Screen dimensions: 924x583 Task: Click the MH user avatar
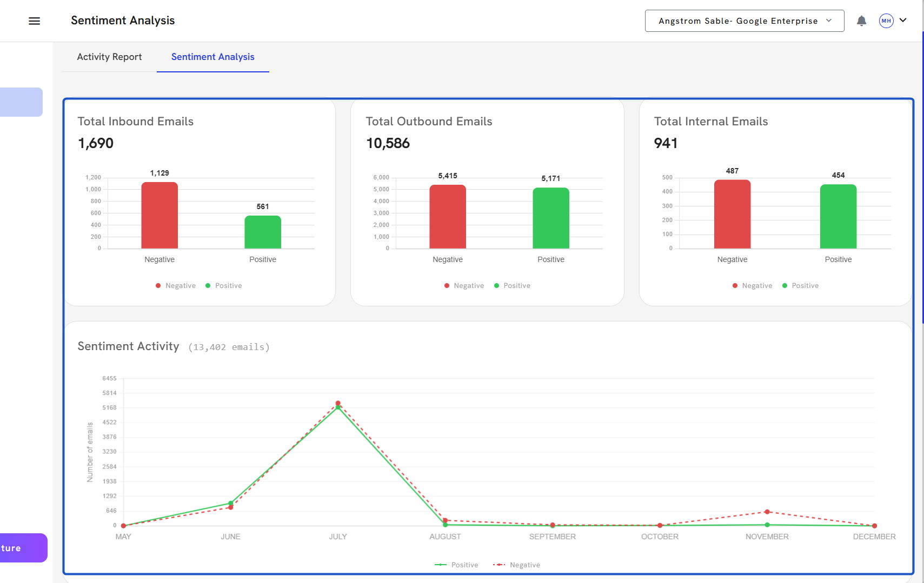click(886, 21)
